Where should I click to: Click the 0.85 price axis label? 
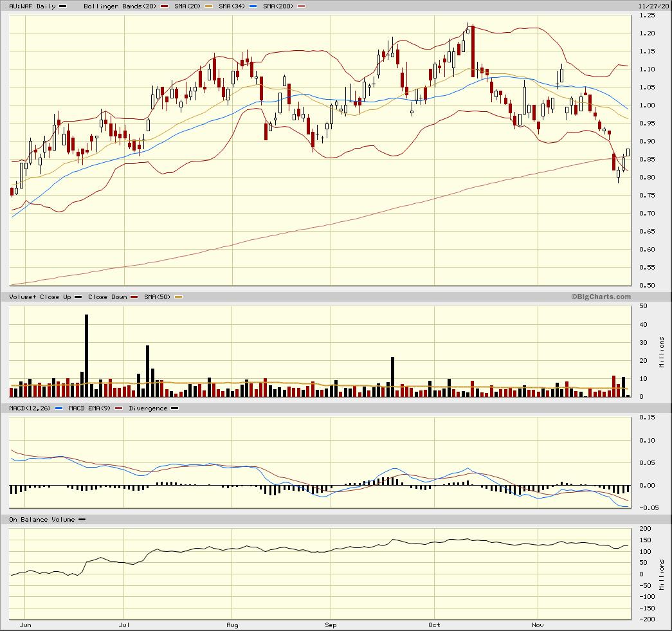pyautogui.click(x=647, y=160)
